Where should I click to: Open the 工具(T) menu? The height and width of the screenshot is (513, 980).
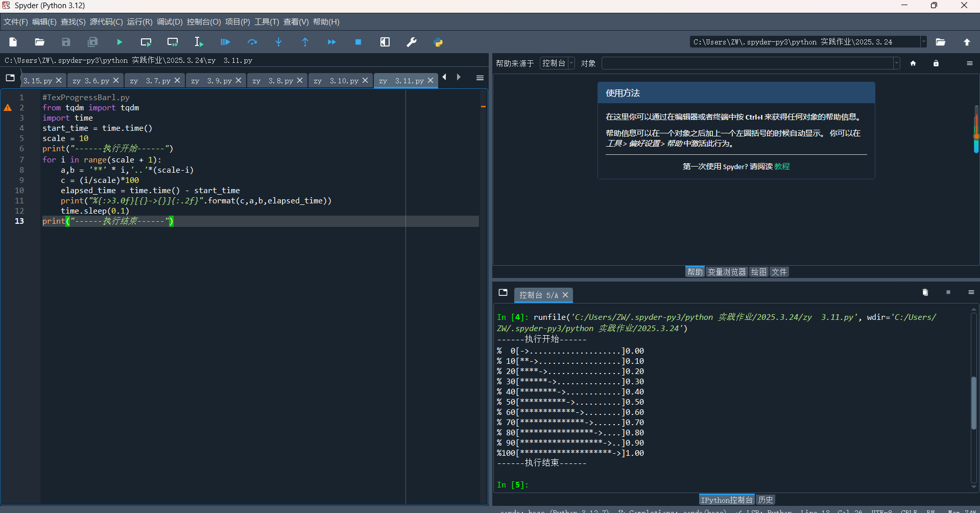coord(267,21)
